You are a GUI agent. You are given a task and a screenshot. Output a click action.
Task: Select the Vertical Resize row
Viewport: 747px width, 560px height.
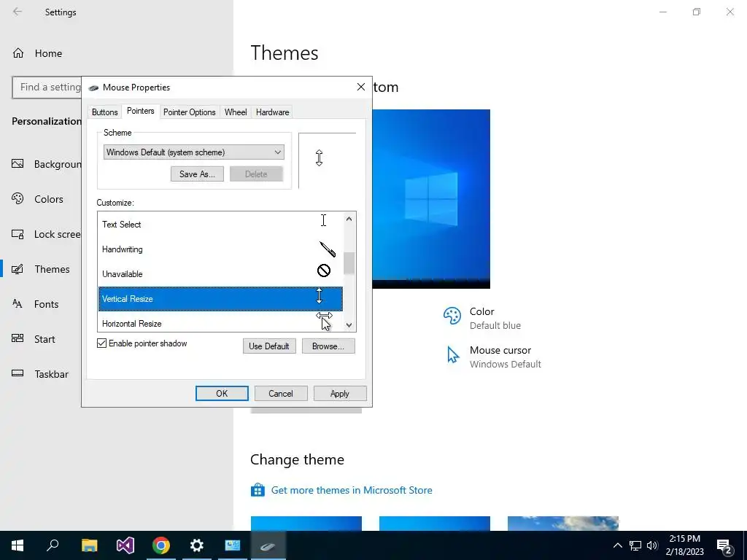point(220,298)
